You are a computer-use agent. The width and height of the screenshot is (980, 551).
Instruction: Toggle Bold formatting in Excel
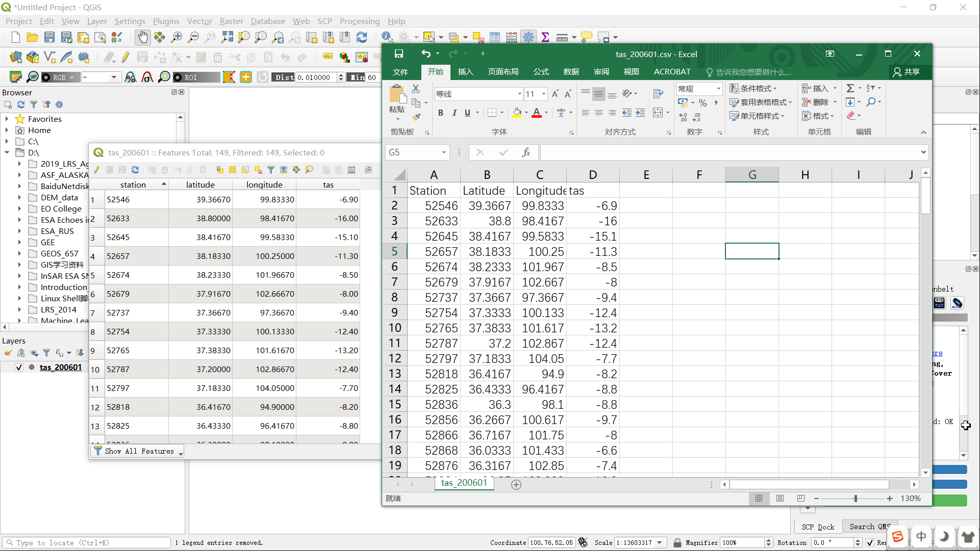point(441,113)
